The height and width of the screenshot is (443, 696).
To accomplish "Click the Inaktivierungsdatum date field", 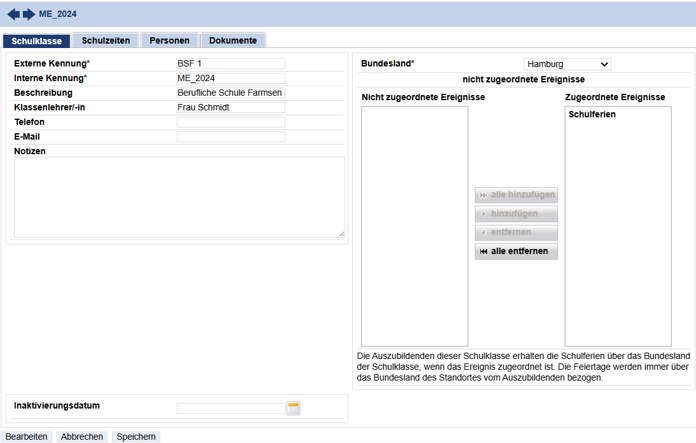I will point(230,408).
